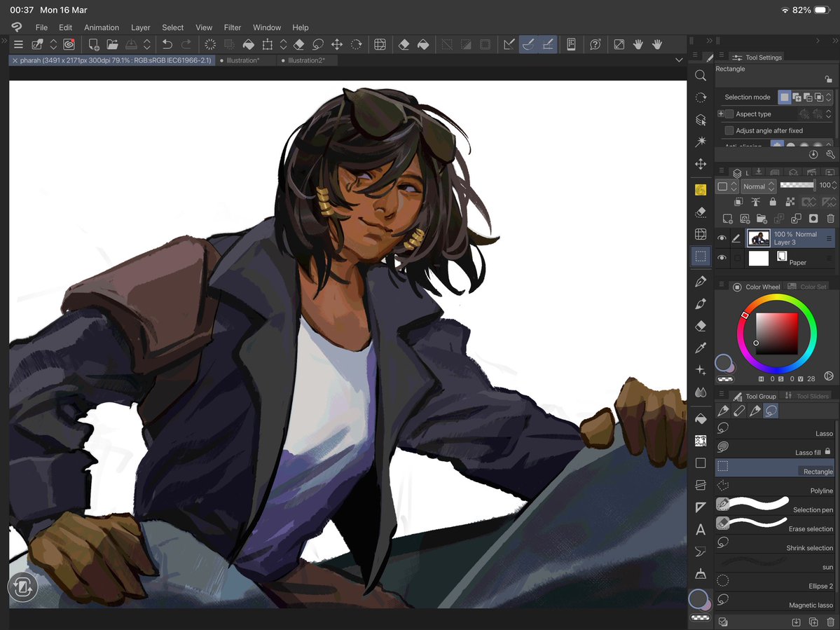Screen dimensions: 840x630
Task: Select the Lasso sub tool
Action: click(x=775, y=429)
